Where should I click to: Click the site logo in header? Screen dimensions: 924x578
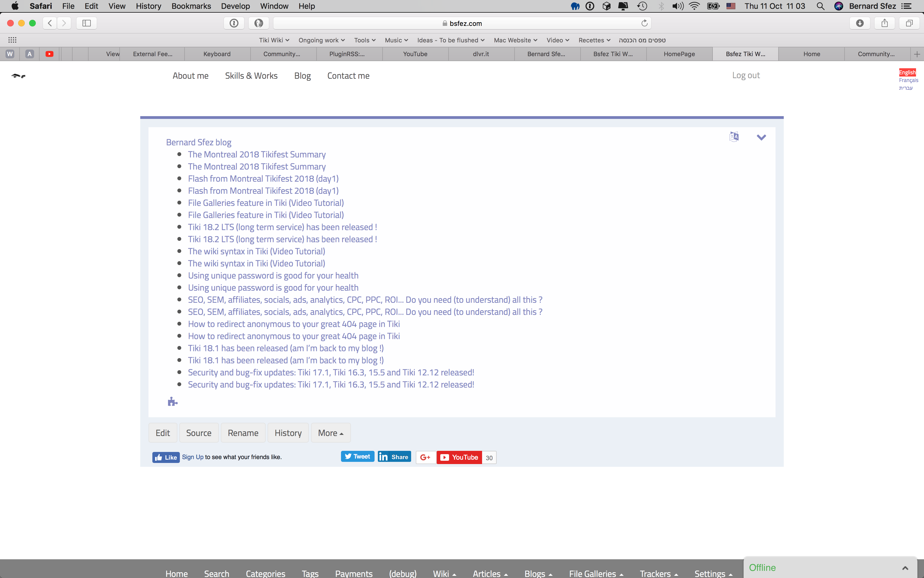click(x=18, y=76)
